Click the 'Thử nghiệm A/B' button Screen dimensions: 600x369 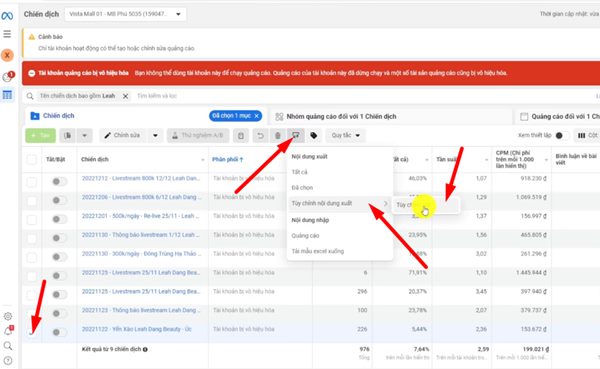click(198, 136)
